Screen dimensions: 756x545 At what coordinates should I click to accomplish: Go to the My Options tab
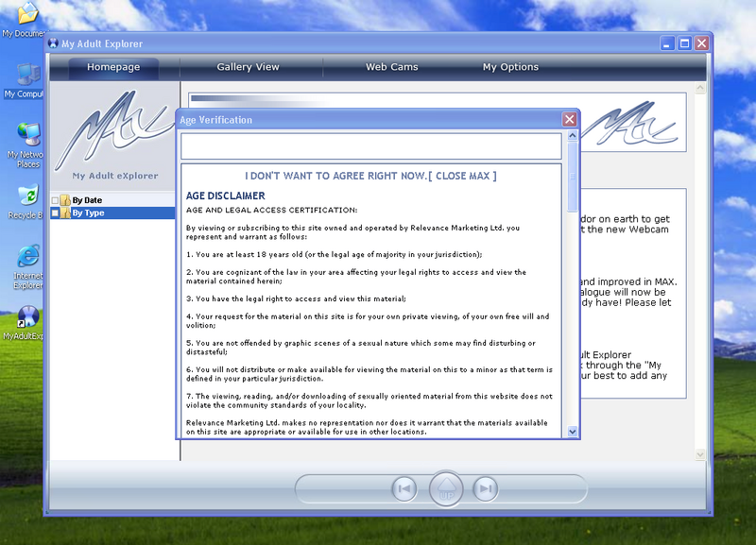[x=510, y=67]
